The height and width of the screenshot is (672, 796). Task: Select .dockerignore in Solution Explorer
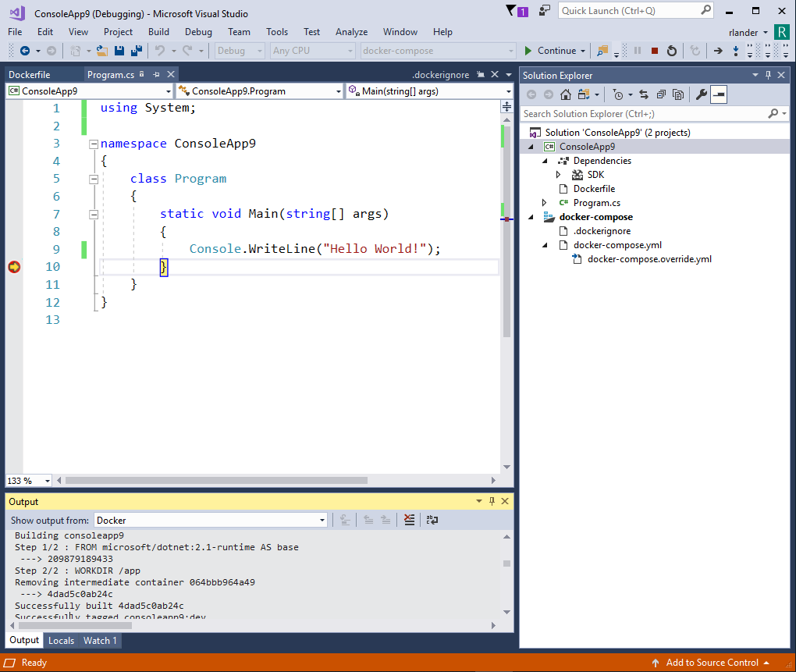pyautogui.click(x=602, y=231)
